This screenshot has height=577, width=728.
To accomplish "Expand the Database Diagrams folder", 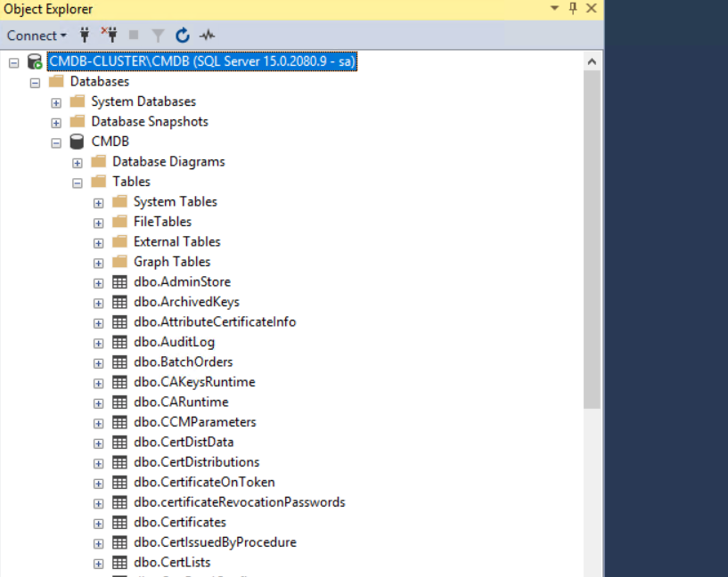I will [77, 163].
